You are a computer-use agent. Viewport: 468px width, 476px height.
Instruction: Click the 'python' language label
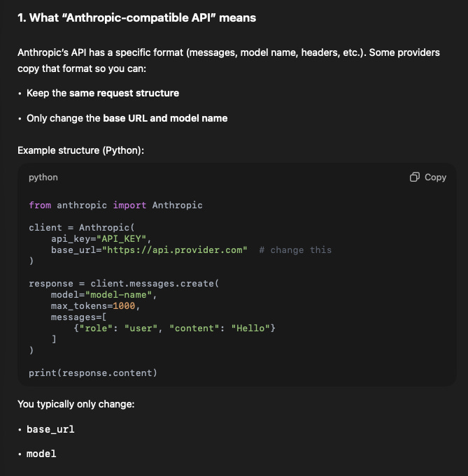(43, 178)
